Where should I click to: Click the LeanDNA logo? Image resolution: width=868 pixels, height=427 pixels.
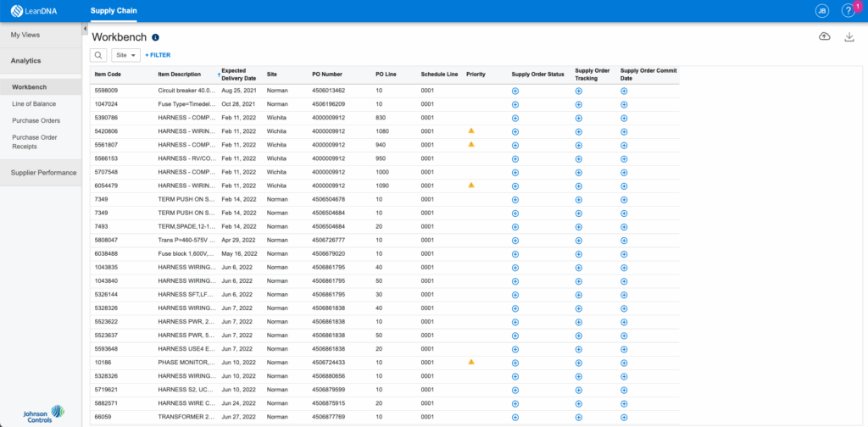[36, 11]
